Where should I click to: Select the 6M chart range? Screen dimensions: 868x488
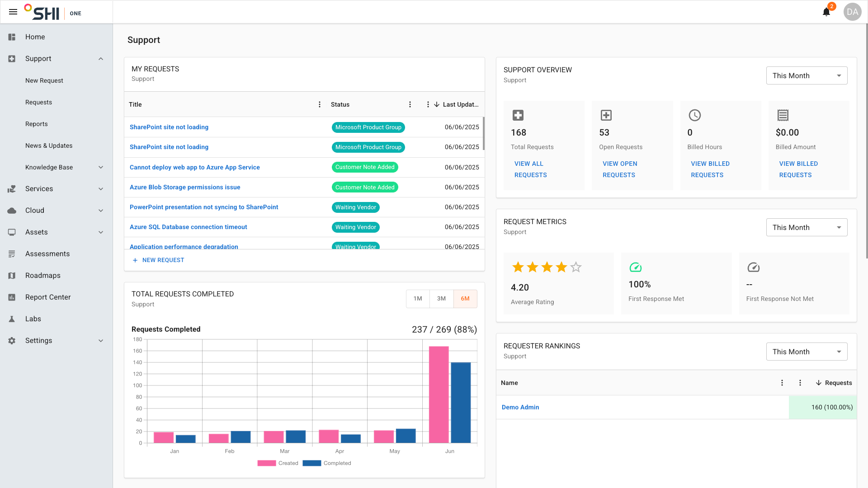pos(465,299)
